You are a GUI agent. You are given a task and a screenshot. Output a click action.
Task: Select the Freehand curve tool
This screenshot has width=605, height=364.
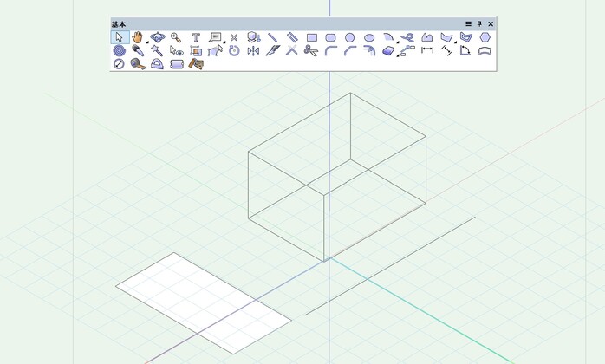click(407, 37)
